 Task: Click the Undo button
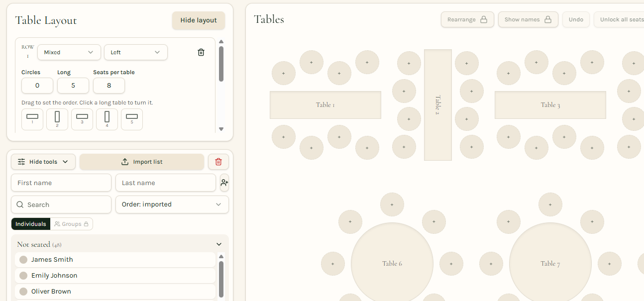point(576,19)
